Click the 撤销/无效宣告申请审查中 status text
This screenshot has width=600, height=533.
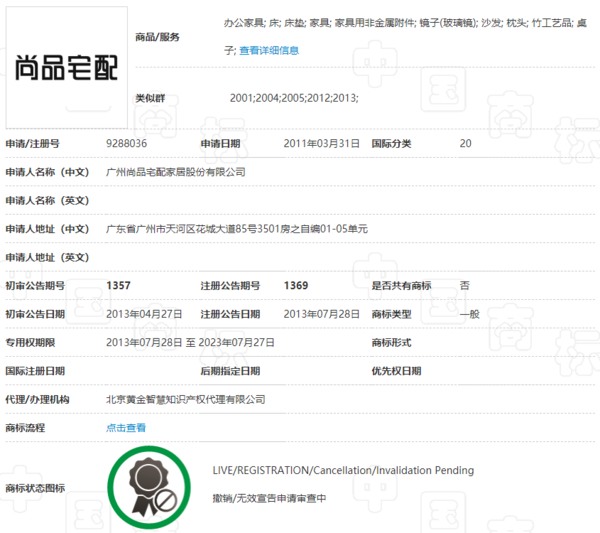[x=269, y=498]
